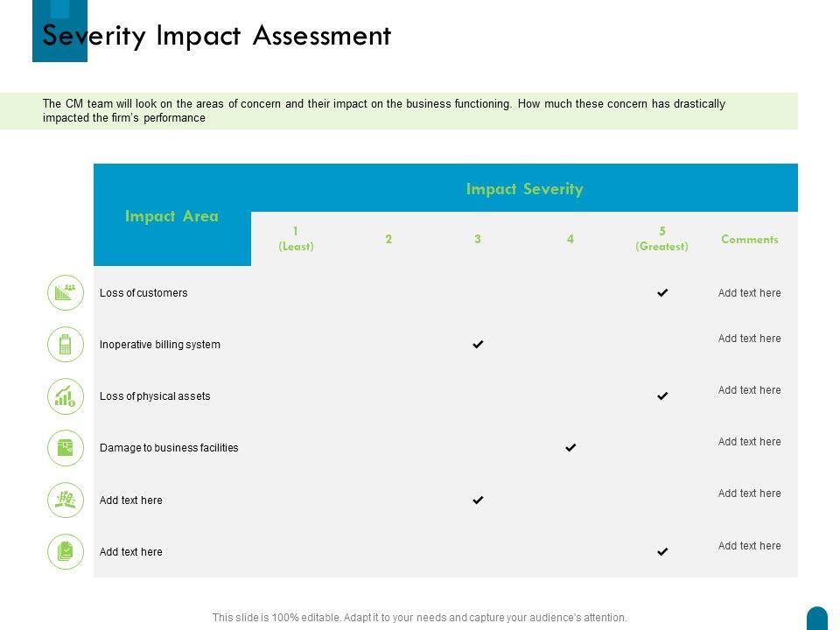This screenshot has width=840, height=630.
Task: Click the collapsed building icon in the fifth row
Action: click(x=66, y=500)
